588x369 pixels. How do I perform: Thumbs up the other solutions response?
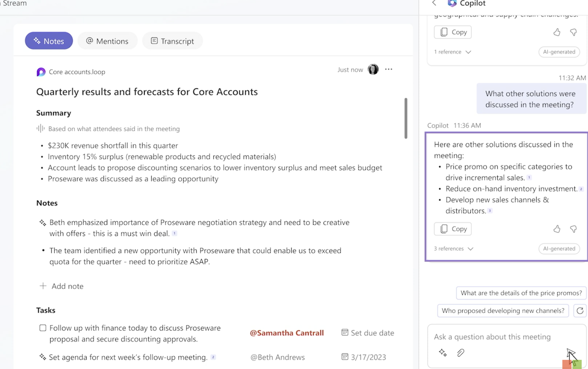click(x=557, y=229)
